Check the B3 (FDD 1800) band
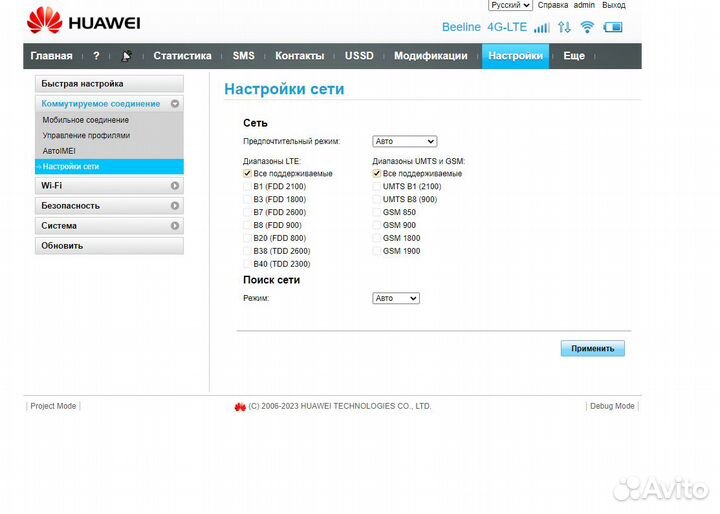 point(248,199)
